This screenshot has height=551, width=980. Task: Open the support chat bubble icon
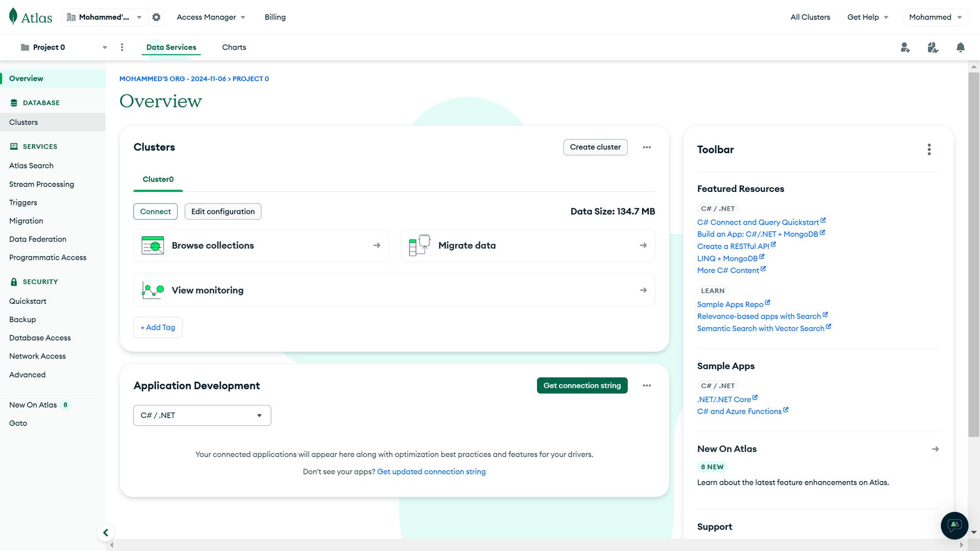(954, 525)
